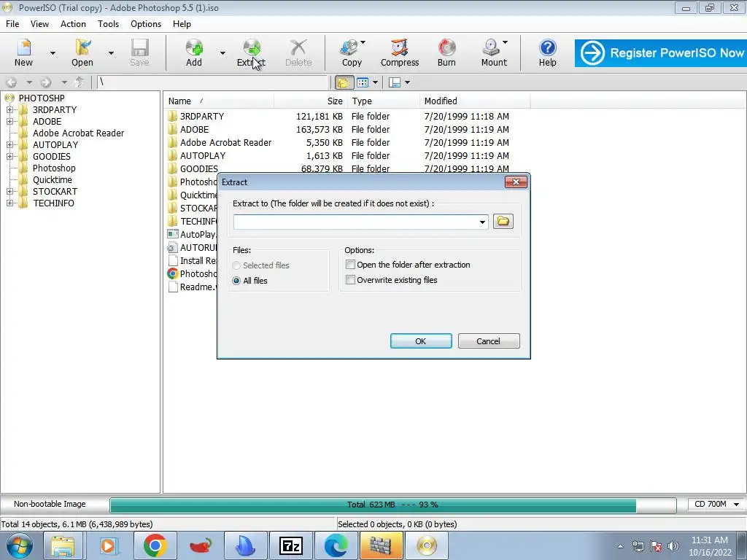Viewport: 747px width, 560px height.
Task: Close the Extract dialog with X
Action: click(516, 182)
